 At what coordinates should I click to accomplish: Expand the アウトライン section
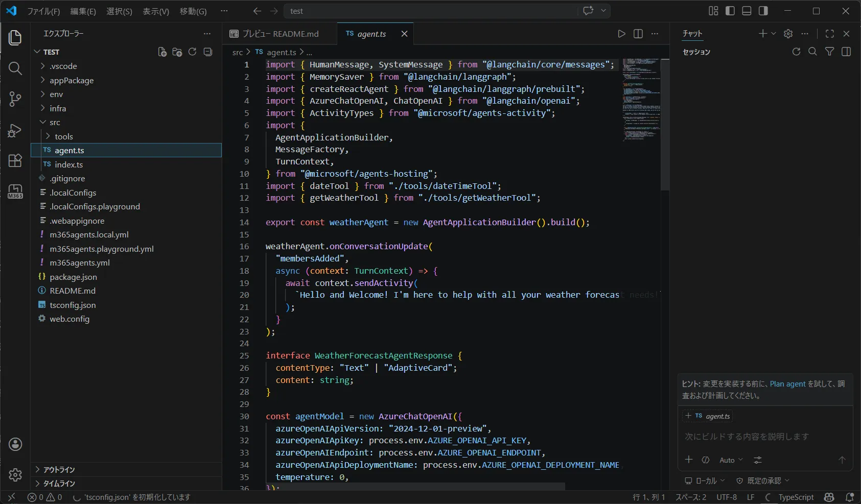(59, 469)
